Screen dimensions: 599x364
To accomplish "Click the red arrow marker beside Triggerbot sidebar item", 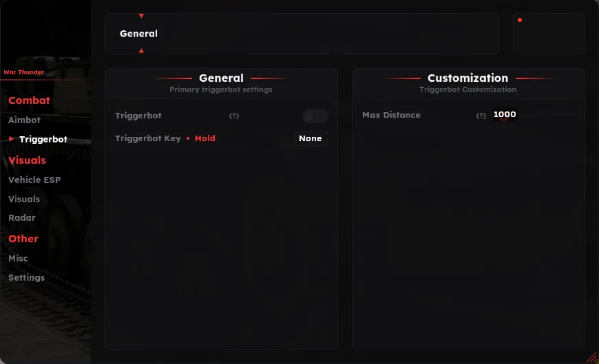I will pos(12,139).
